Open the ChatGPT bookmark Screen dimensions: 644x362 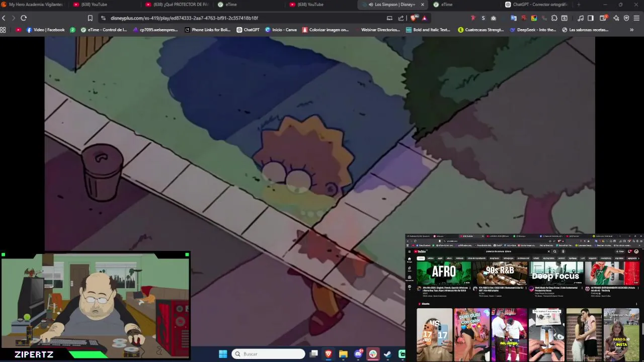(248, 30)
